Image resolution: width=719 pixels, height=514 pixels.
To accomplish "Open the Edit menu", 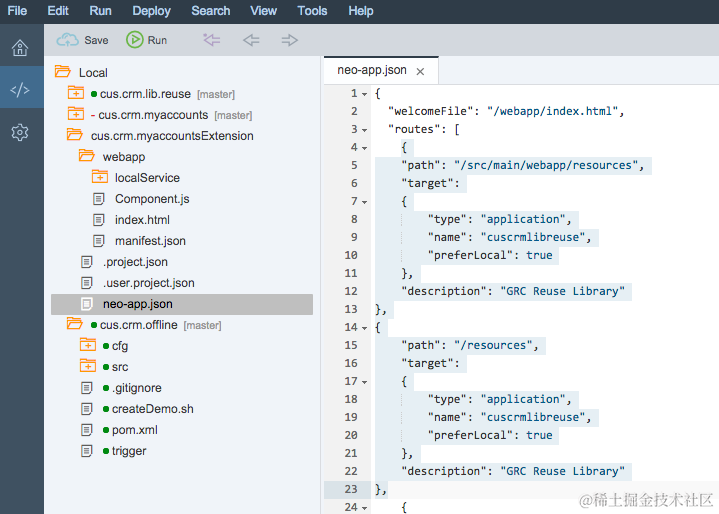I will pyautogui.click(x=58, y=11).
